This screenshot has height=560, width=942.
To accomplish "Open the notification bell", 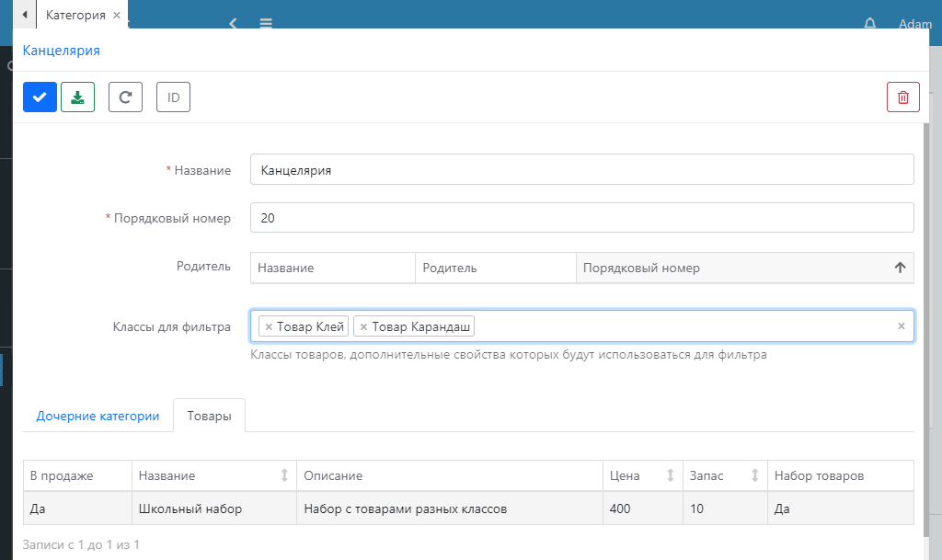I will pos(870,23).
